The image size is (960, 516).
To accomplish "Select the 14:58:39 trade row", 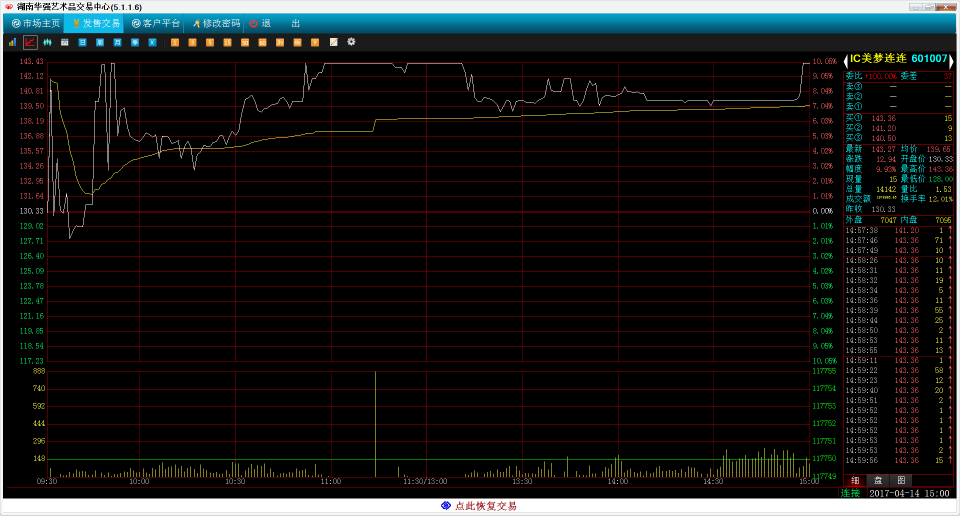I will click(x=899, y=310).
